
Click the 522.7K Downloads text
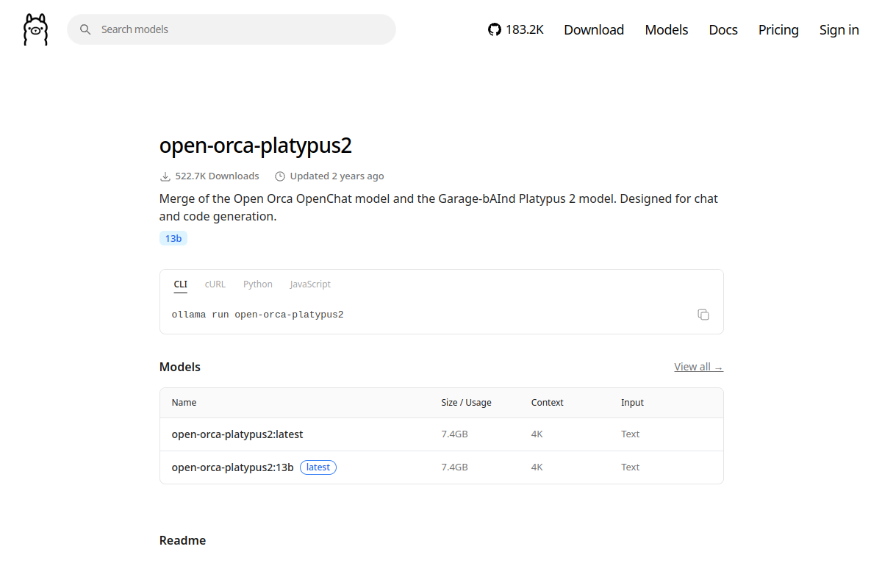[x=218, y=176]
